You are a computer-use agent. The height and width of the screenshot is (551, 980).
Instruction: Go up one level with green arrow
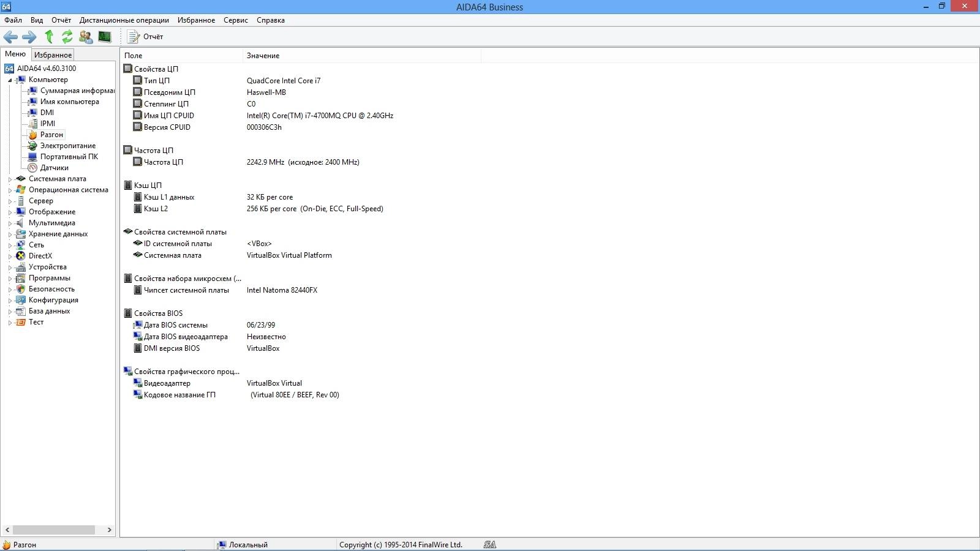pos(49,37)
